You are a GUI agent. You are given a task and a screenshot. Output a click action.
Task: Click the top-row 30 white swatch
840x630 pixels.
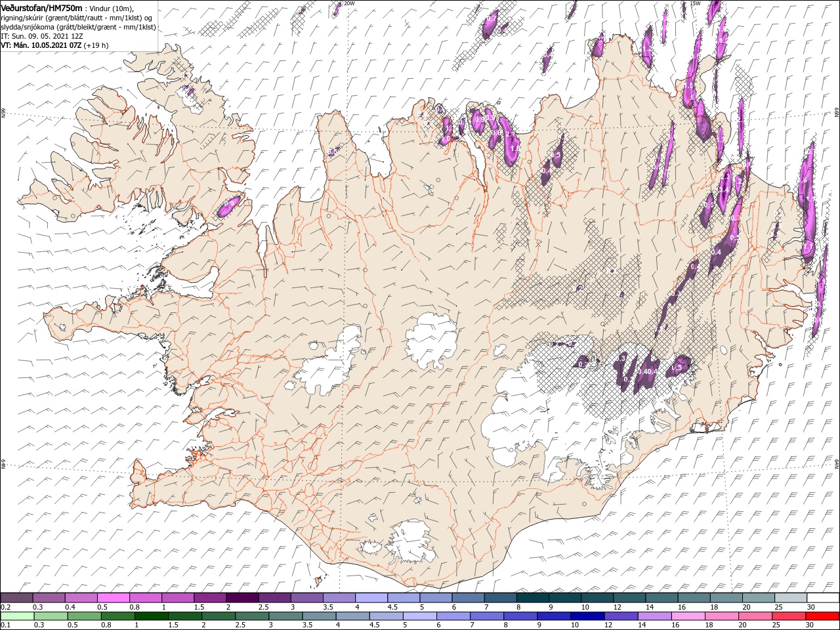[x=823, y=598]
